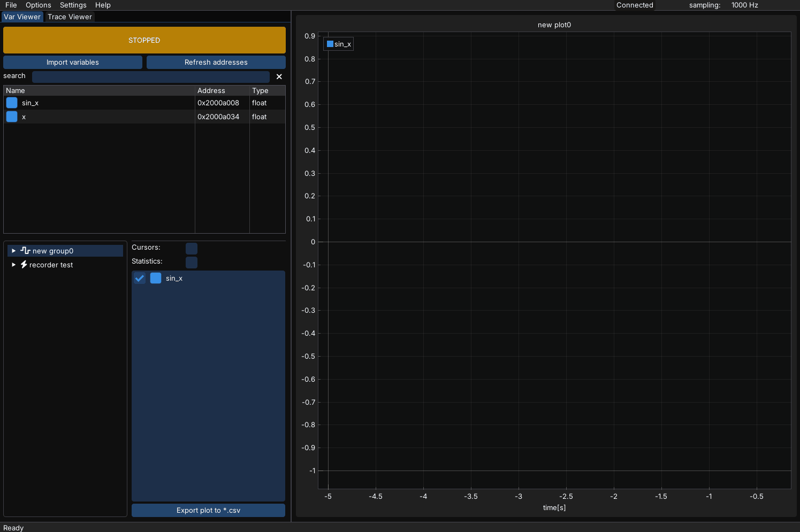800x532 pixels.
Task: Click the lightning bolt icon of recorder test
Action: point(24,265)
